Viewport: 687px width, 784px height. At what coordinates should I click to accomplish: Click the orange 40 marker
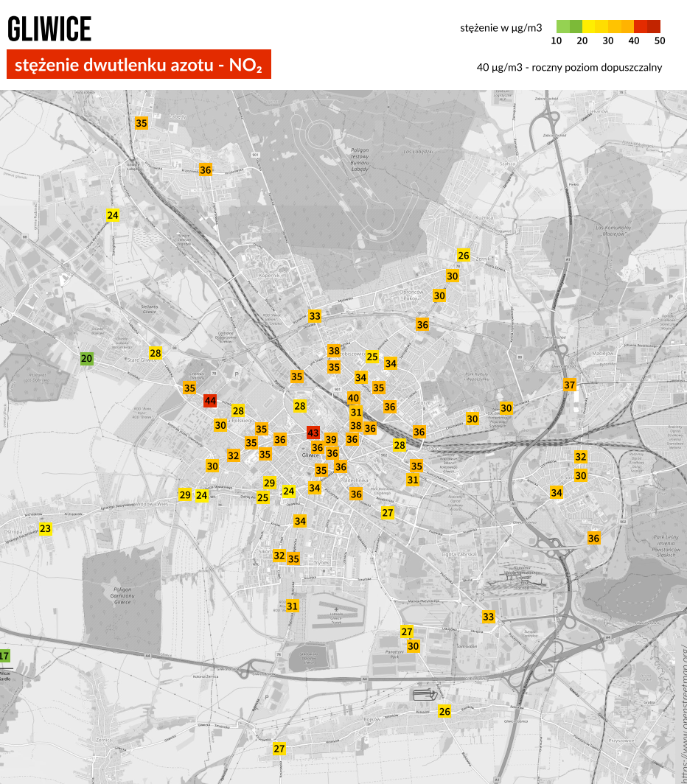[x=354, y=398]
